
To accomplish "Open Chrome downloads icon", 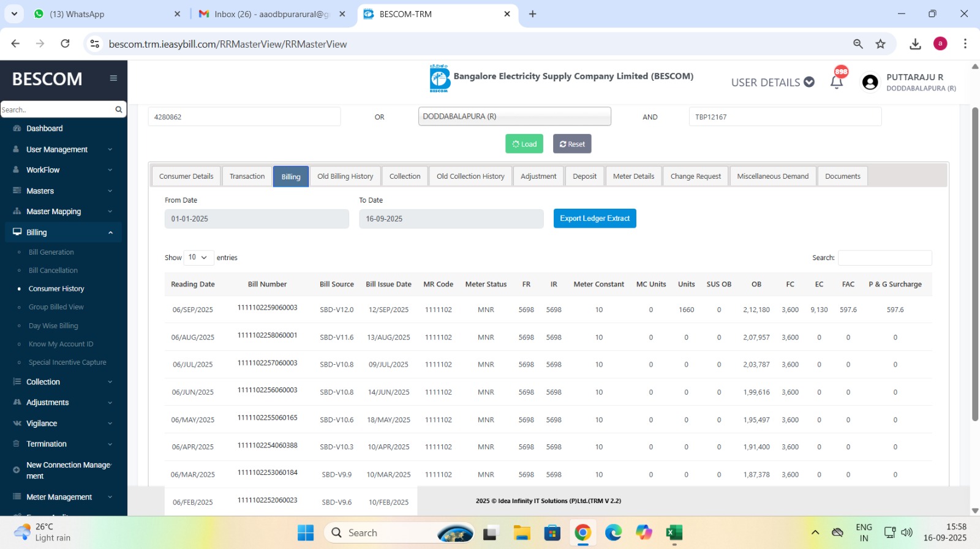I will 915,44.
